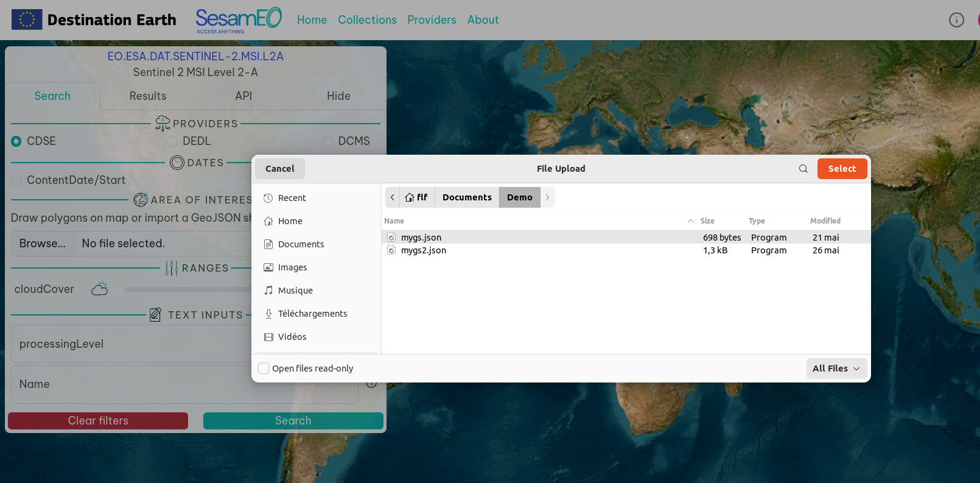Go to flf home folder in path bar

(x=417, y=197)
